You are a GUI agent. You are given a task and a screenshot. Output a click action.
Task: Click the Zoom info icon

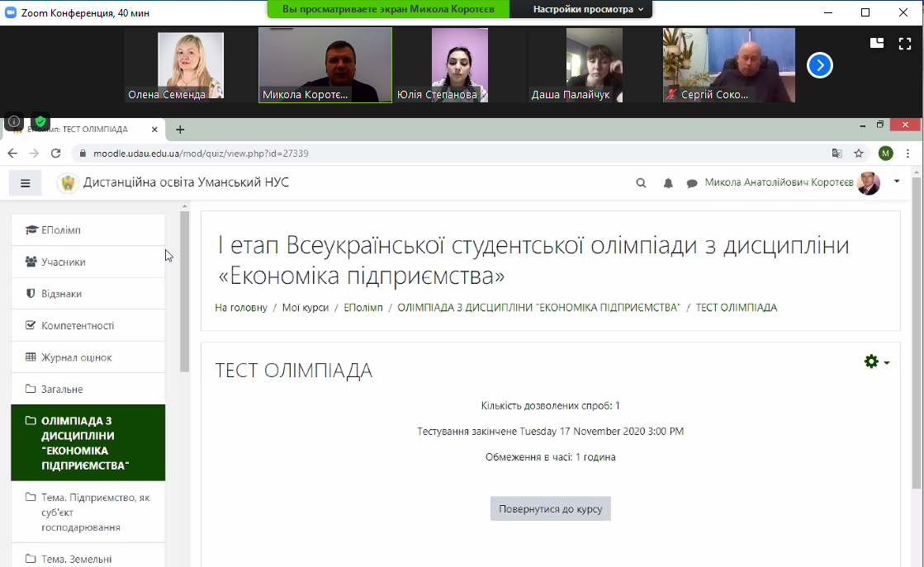(x=14, y=122)
